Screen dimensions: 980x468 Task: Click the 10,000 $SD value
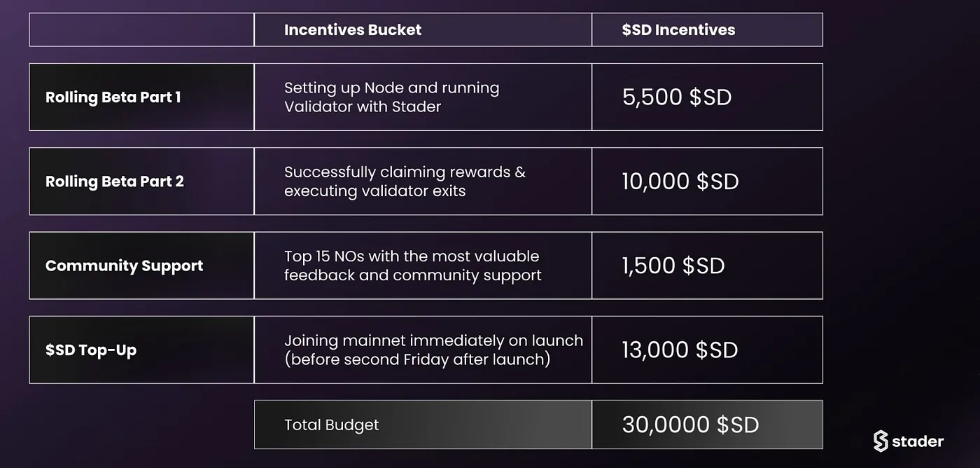click(x=680, y=181)
